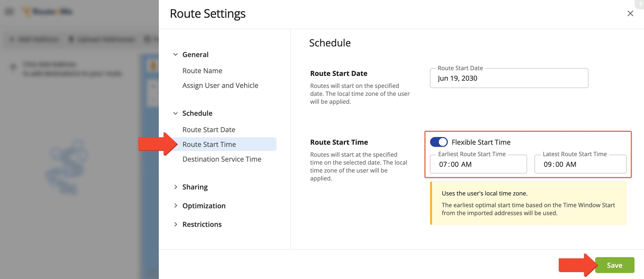The height and width of the screenshot is (279, 644).
Task: Click the Route Start Date bold heading
Action: (339, 73)
